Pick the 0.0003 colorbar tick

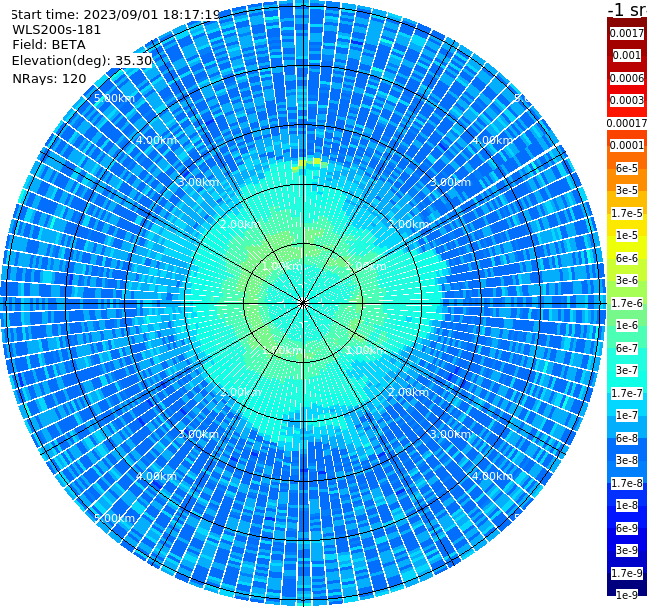pyautogui.click(x=627, y=100)
